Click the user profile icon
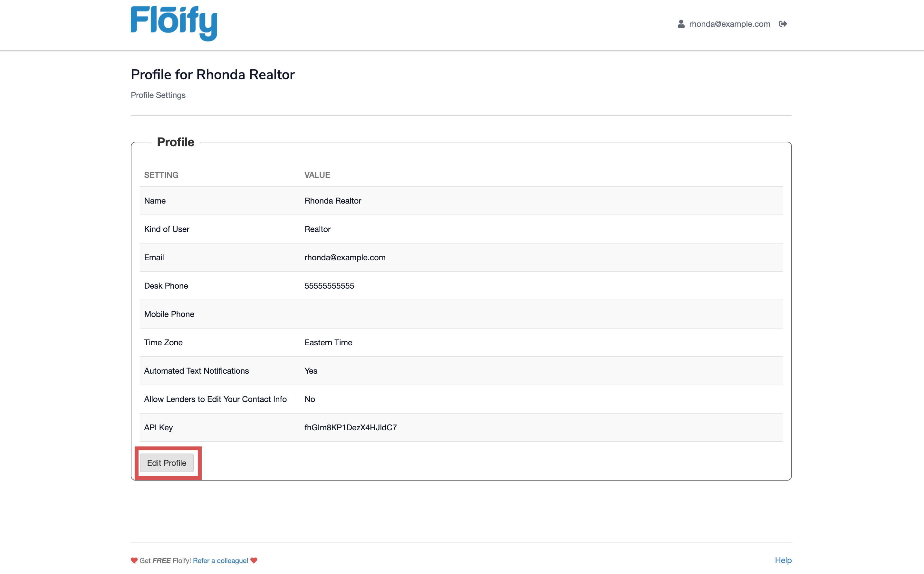Viewport: 924px width, 574px height. click(x=681, y=24)
